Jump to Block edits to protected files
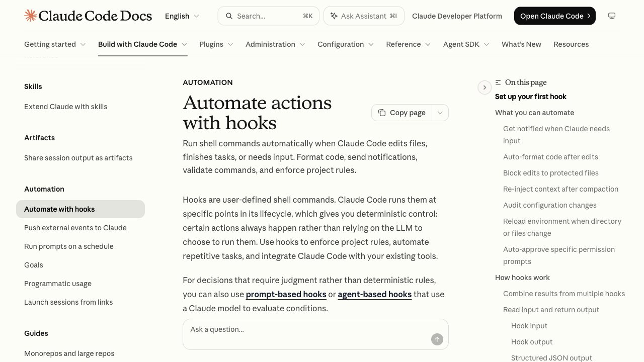The width and height of the screenshot is (644, 362). coord(551,173)
